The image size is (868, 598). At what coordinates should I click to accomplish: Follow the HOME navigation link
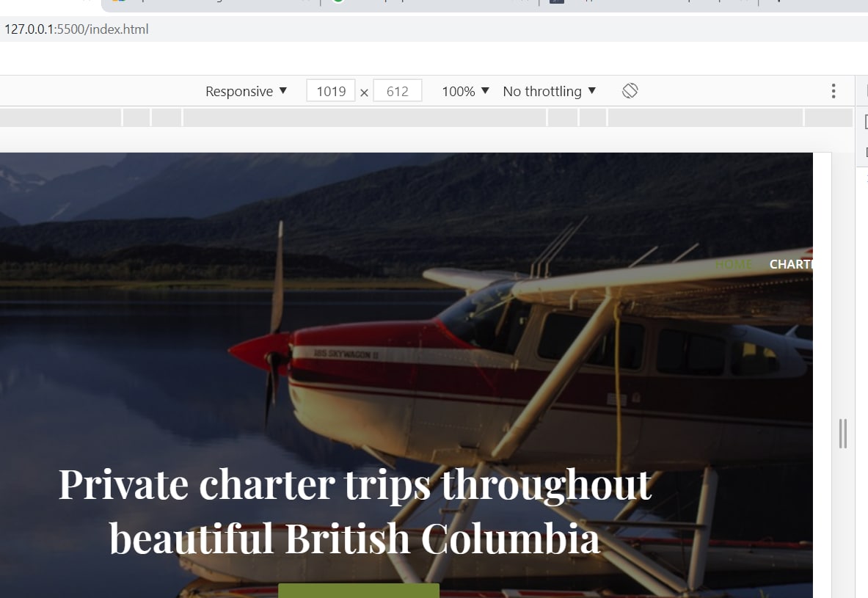(734, 265)
